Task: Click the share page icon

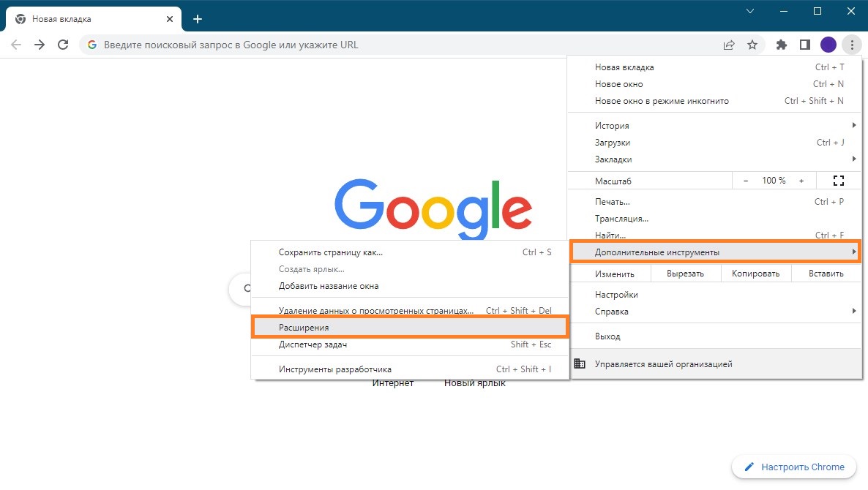Action: pyautogui.click(x=729, y=45)
